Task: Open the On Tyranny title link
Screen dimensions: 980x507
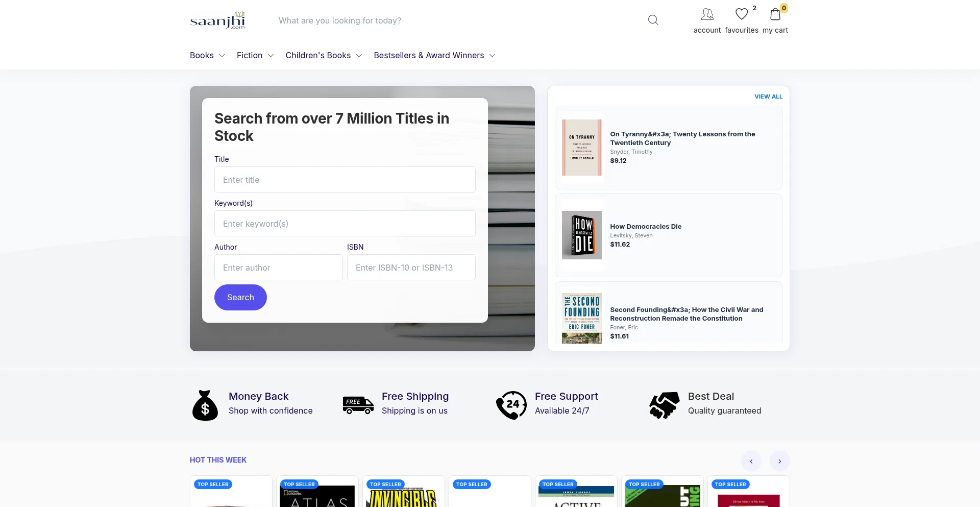Action: tap(682, 138)
